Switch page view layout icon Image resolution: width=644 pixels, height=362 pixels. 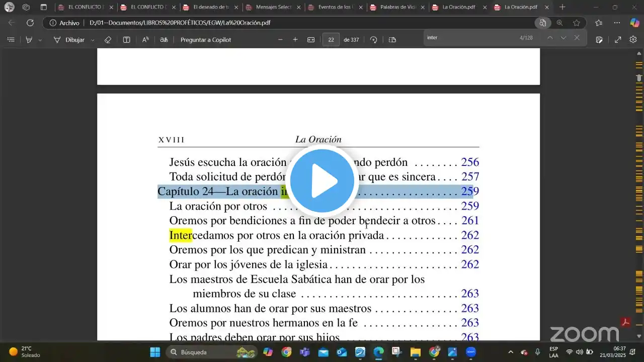(392, 40)
